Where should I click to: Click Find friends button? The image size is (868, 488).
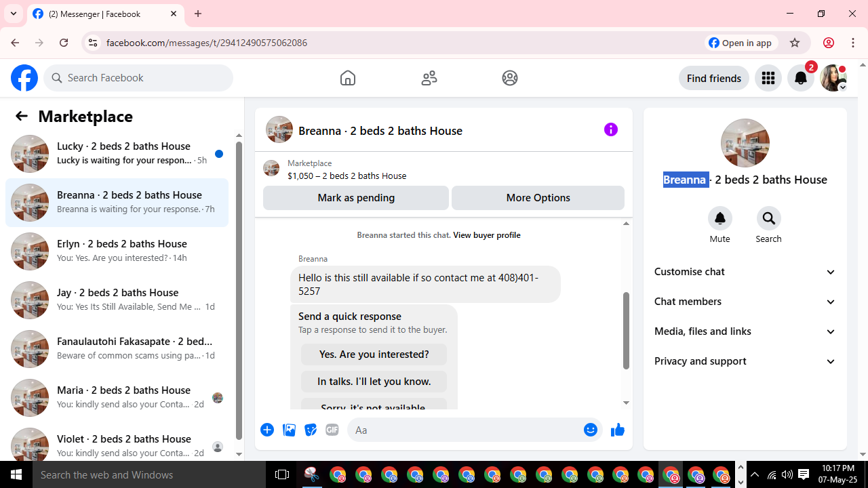714,78
